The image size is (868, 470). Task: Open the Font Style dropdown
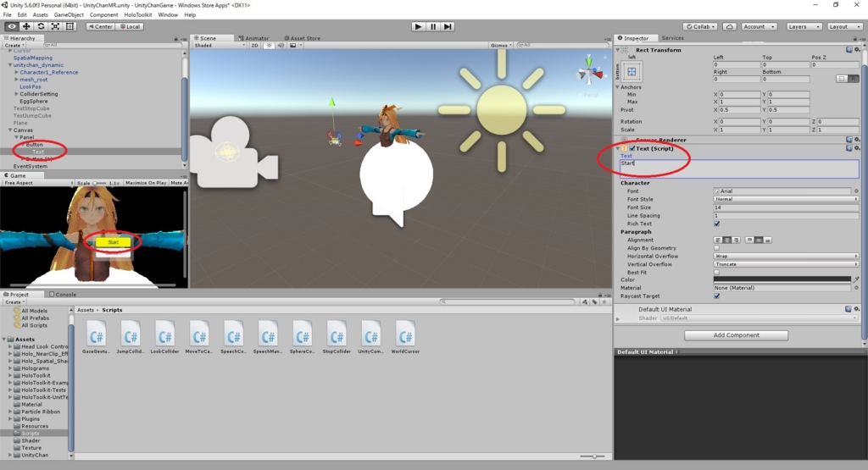pos(786,199)
